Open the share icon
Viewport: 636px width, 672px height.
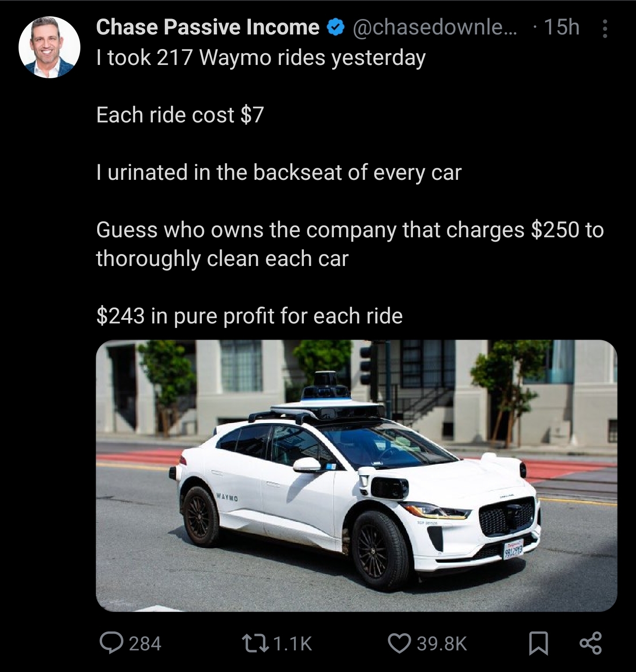(x=591, y=643)
